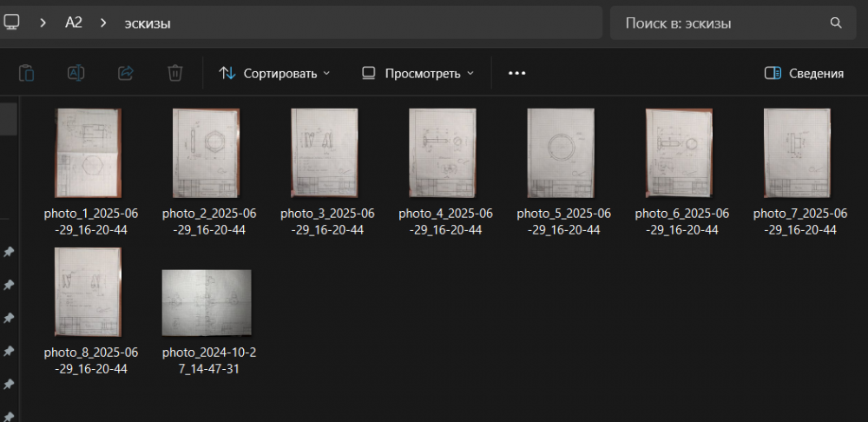The height and width of the screenshot is (422, 868).
Task: Open the Просмотреть view dropdown
Action: coord(418,73)
